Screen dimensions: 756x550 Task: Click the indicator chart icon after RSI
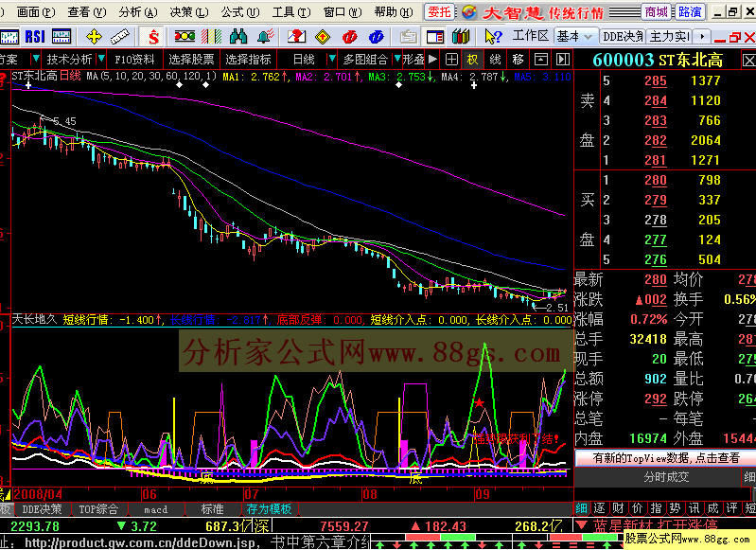pyautogui.click(x=62, y=37)
